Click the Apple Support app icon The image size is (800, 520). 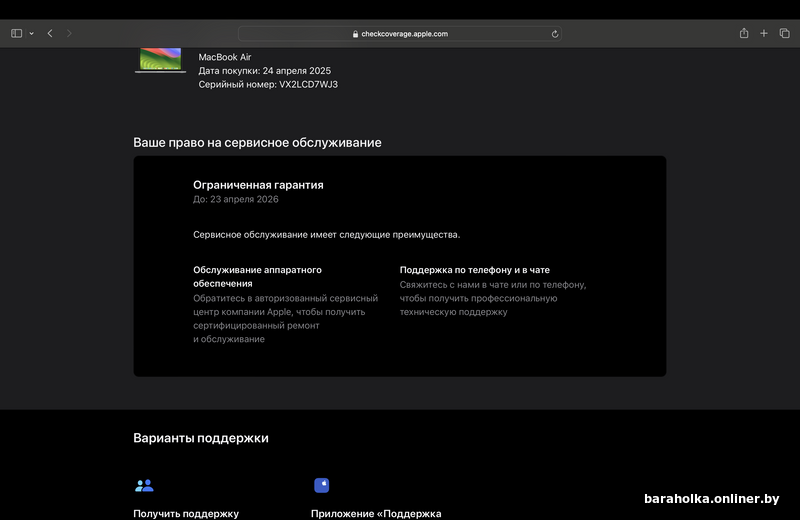pyautogui.click(x=321, y=485)
